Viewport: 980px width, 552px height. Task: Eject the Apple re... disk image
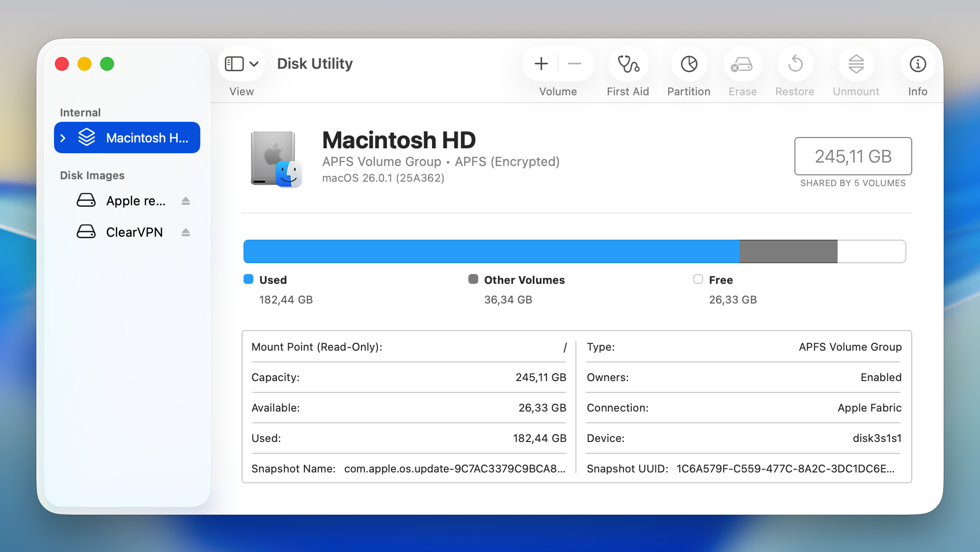tap(186, 201)
